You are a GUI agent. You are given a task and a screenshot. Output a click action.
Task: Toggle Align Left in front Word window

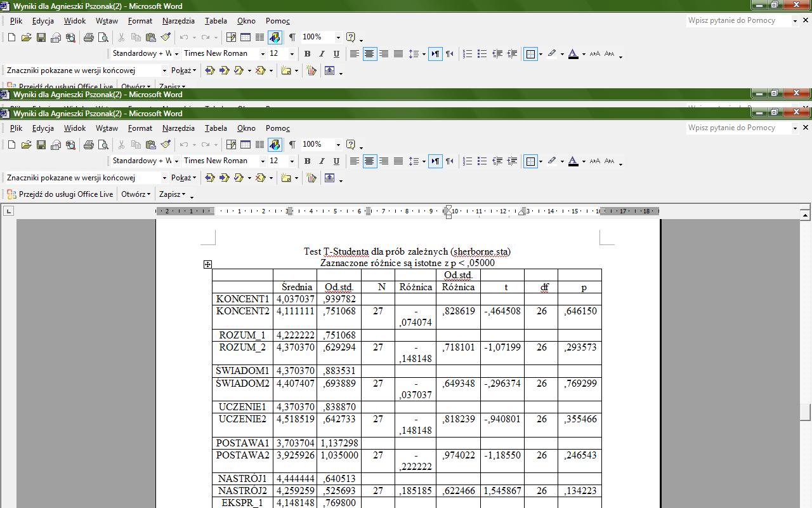pos(355,161)
